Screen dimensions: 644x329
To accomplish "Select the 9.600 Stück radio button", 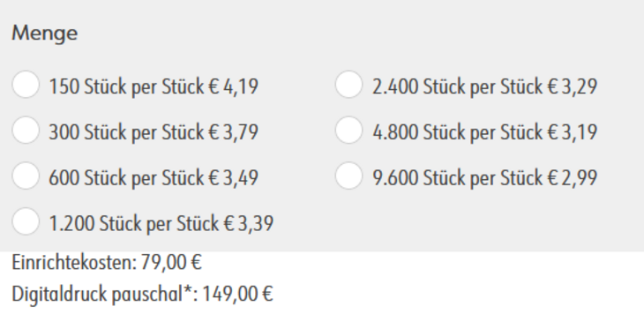I will point(348,176).
